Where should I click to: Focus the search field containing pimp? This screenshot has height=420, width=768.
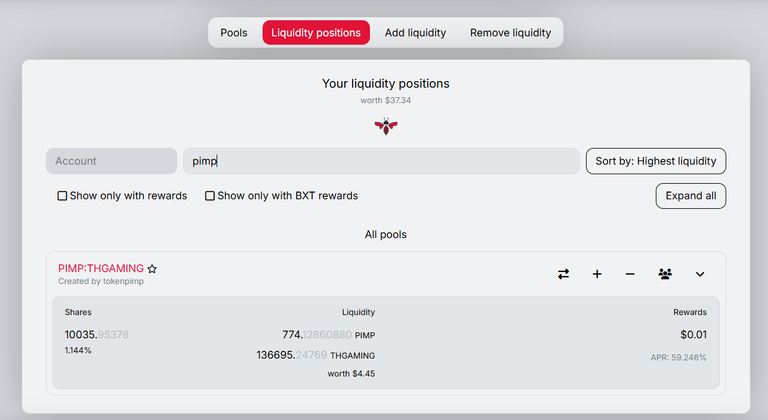click(x=381, y=161)
